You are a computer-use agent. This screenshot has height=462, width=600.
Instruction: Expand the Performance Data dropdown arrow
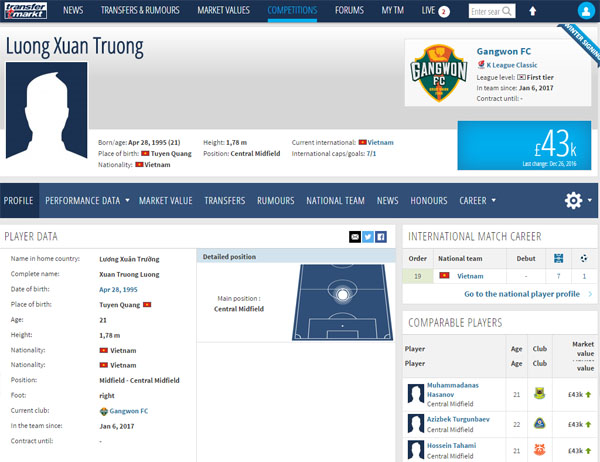pos(127,200)
